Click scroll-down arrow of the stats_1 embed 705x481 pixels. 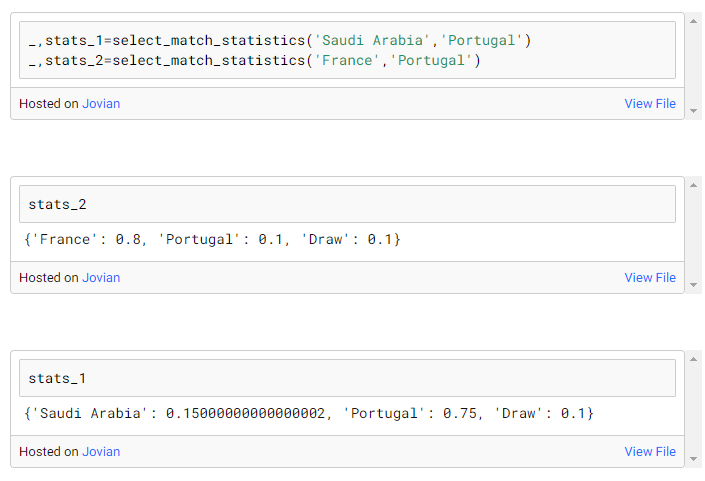tap(693, 459)
